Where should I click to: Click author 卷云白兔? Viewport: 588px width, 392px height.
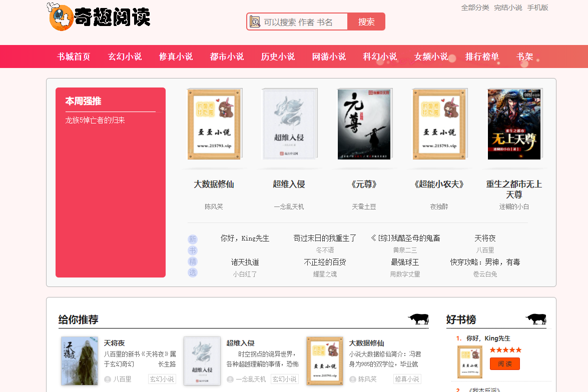tap(485, 274)
